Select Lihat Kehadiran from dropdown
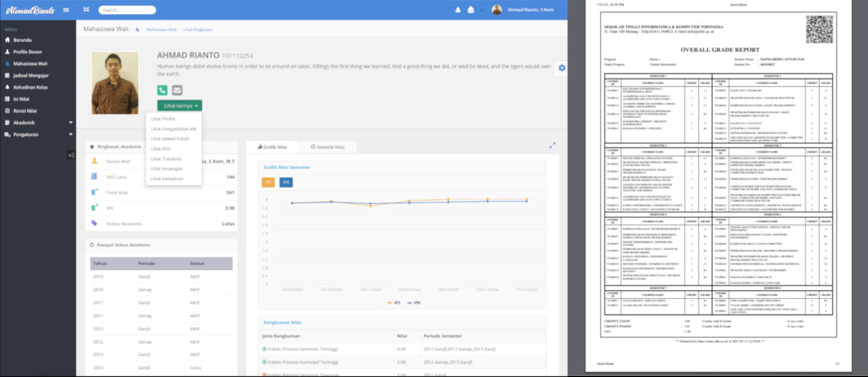868x377 pixels. coord(167,178)
